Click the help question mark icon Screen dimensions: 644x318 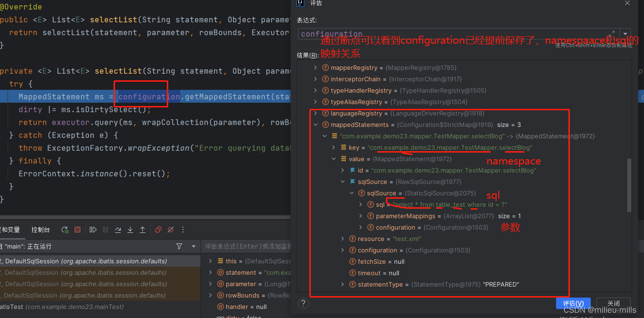click(303, 303)
